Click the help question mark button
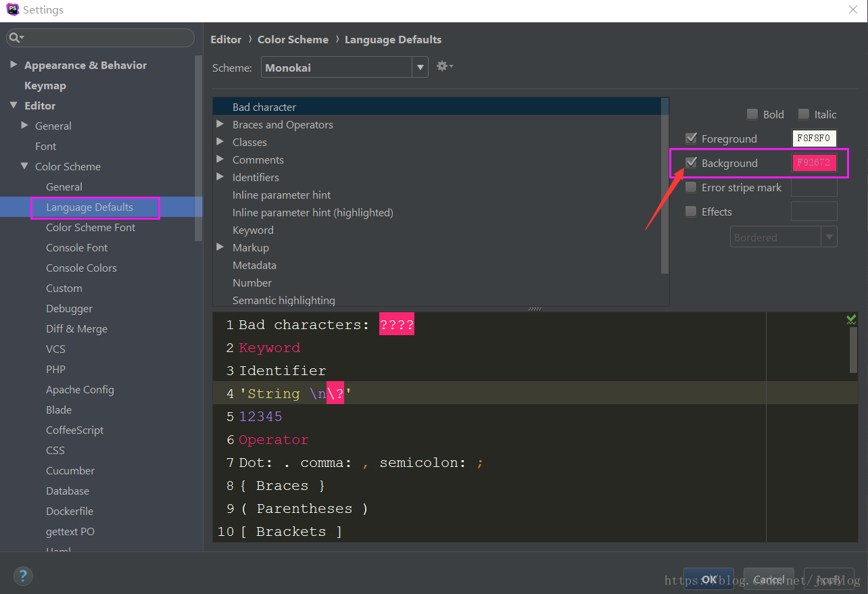Viewport: 868px width, 594px height. click(x=23, y=576)
